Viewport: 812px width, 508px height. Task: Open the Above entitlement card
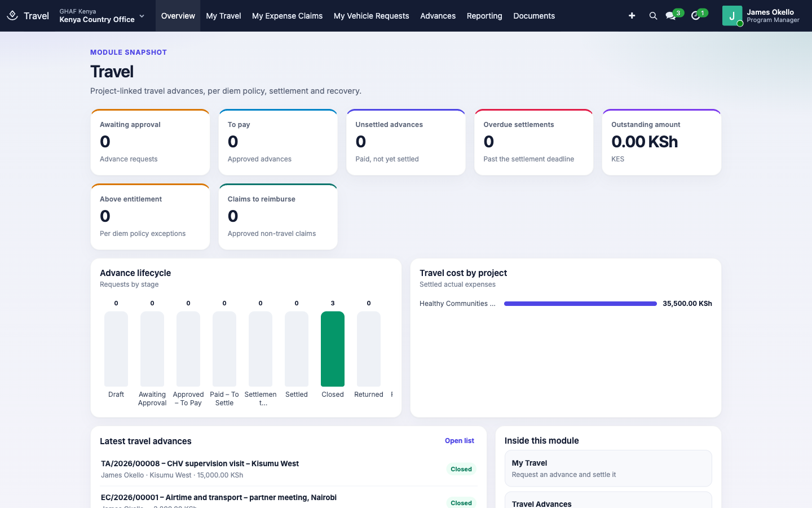[x=150, y=217]
